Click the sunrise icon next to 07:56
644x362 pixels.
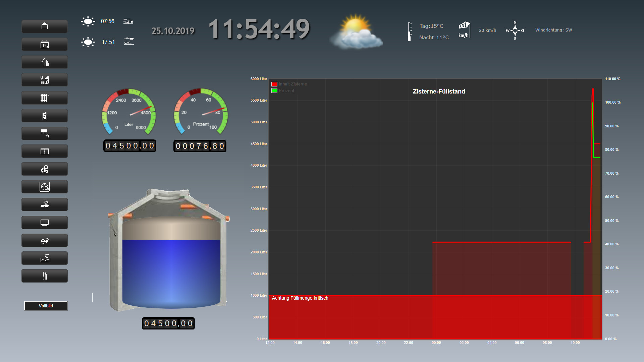(x=128, y=21)
